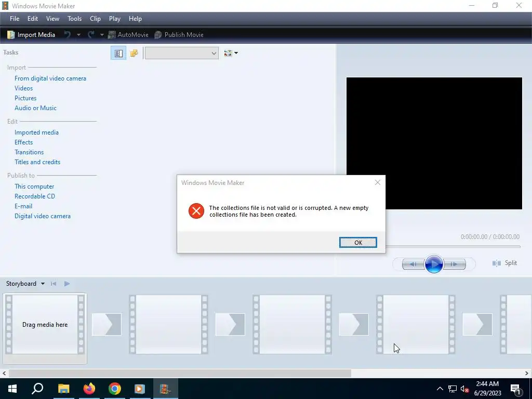
Task: Launch Google Chrome from taskbar
Action: pos(115,389)
